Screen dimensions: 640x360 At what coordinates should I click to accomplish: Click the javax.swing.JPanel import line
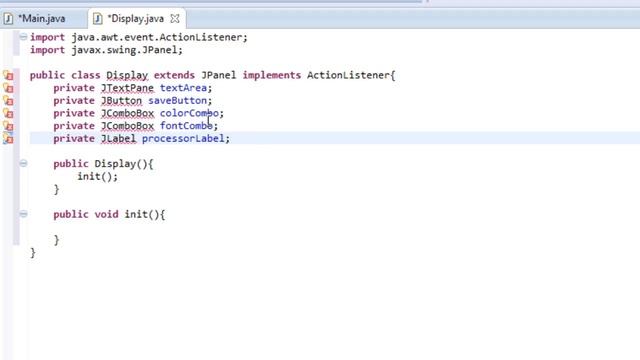[106, 50]
